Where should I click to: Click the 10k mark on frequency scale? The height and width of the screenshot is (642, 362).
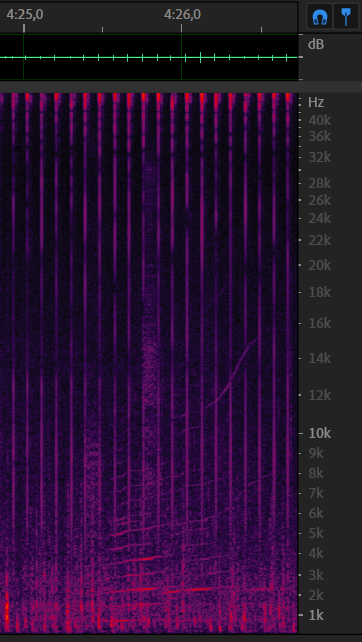point(320,433)
